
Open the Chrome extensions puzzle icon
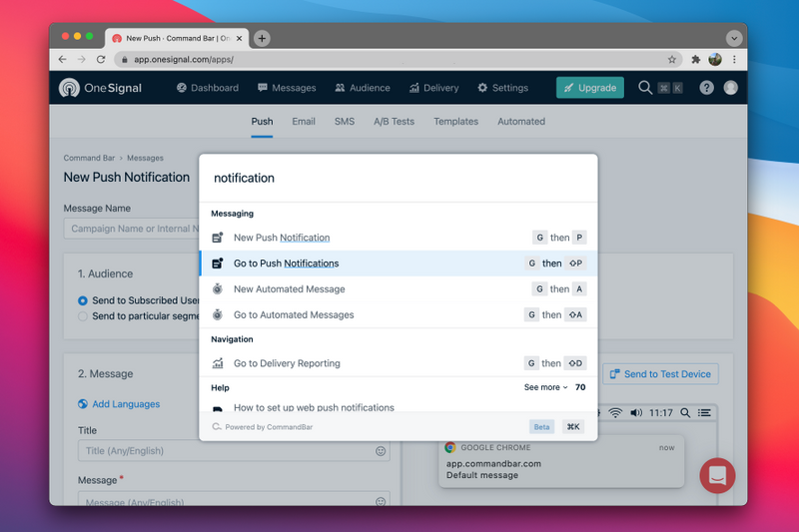coord(695,60)
